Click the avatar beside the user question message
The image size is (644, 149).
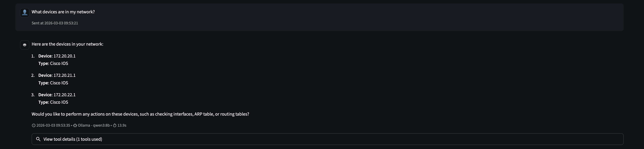pos(25,12)
